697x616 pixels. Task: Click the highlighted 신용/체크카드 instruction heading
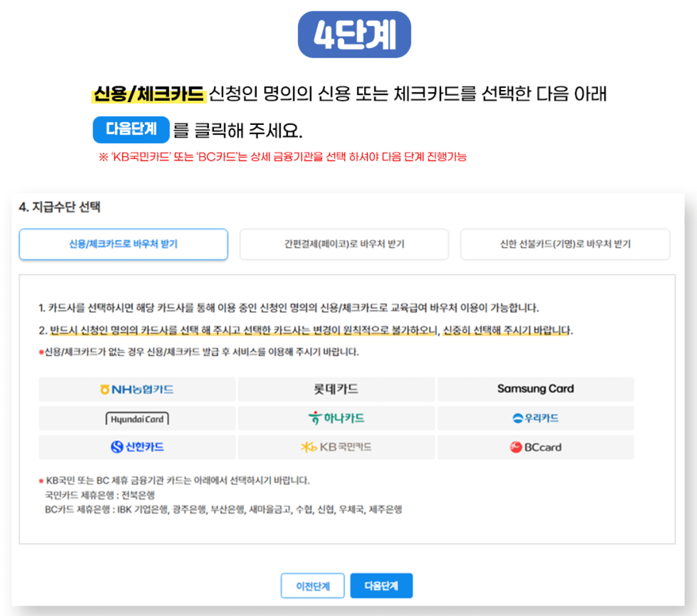pyautogui.click(x=149, y=94)
